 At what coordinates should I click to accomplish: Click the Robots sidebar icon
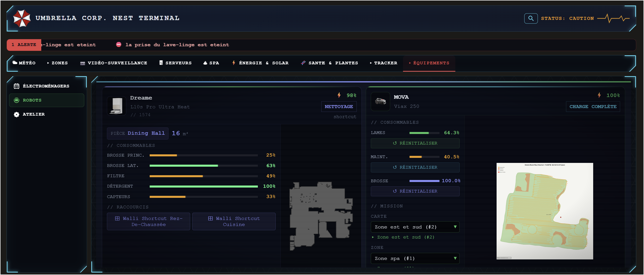[x=17, y=100]
